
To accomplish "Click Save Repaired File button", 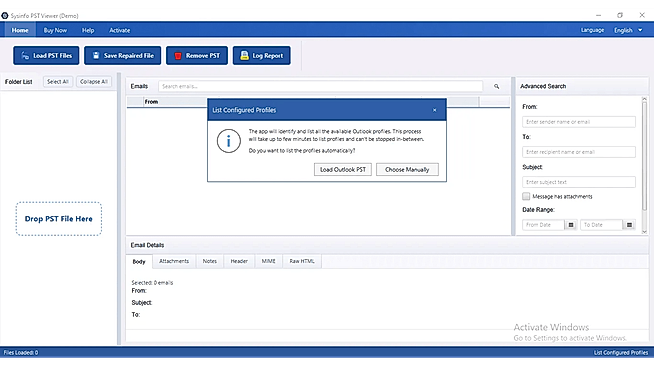I will pos(123,55).
